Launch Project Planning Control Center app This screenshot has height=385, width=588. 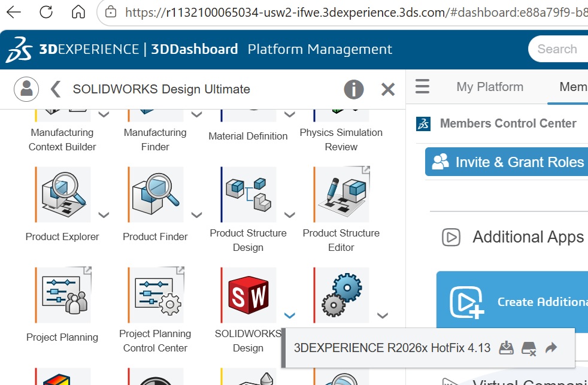click(156, 295)
